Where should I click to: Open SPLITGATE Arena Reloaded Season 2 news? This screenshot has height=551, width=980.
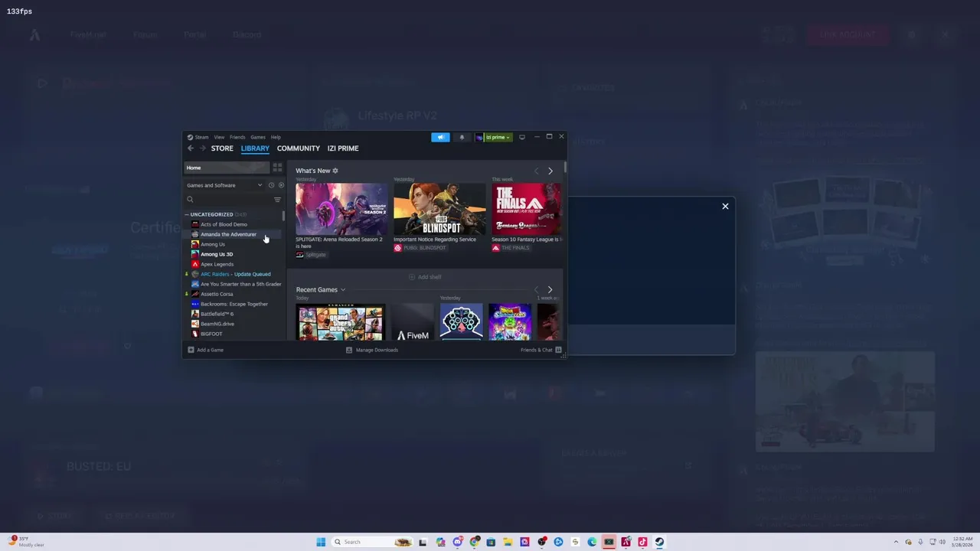(341, 209)
